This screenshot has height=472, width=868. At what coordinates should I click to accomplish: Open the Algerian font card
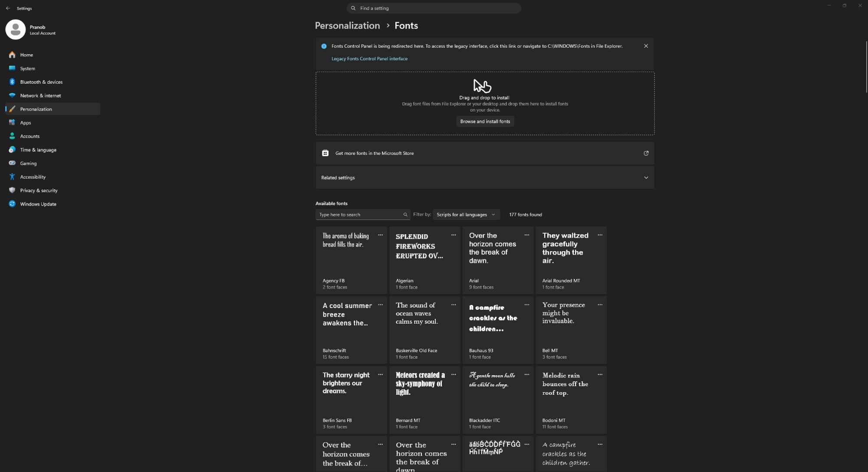coord(424,260)
